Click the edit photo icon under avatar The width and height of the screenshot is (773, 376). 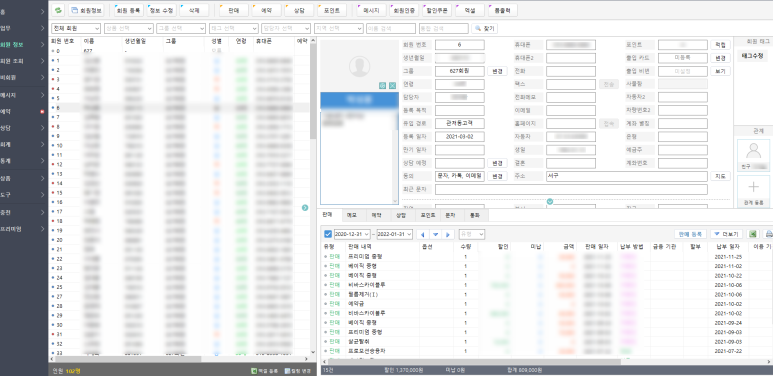pos(383,86)
